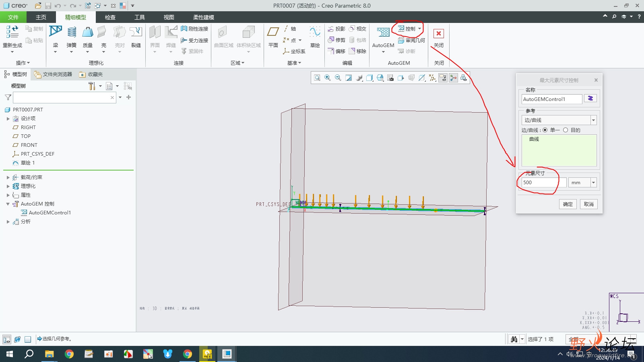Viewport: 644px width, 362px height.
Task: Expand the 理想化 tree node
Action: (x=8, y=186)
